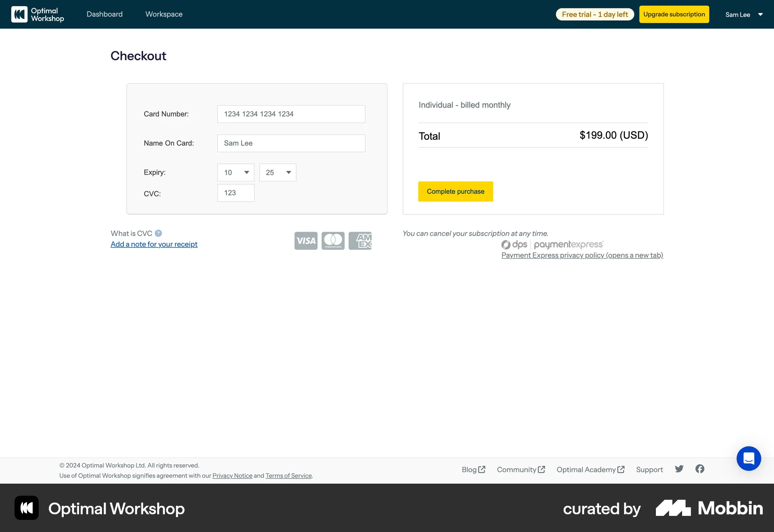Click the Card Number input field

[x=291, y=114]
